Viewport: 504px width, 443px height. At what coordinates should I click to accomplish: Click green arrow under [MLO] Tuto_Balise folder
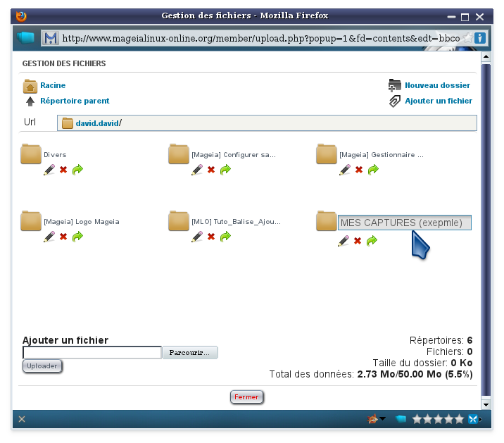[x=225, y=237]
